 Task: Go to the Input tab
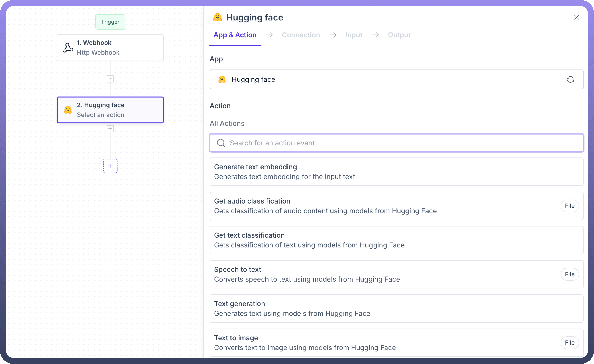pyautogui.click(x=354, y=35)
